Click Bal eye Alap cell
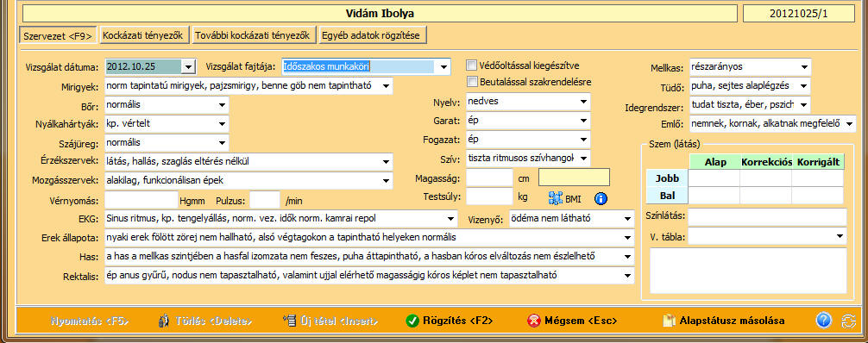 coord(714,196)
